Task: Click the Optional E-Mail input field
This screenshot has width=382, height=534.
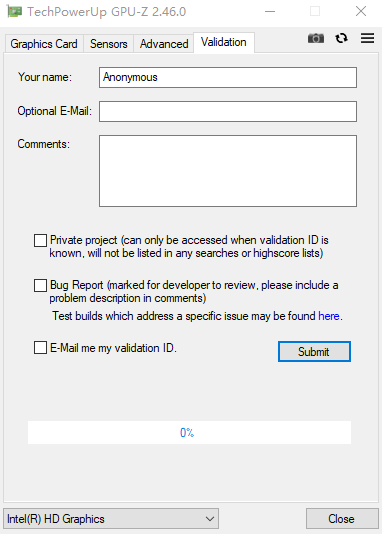Action: pos(228,111)
